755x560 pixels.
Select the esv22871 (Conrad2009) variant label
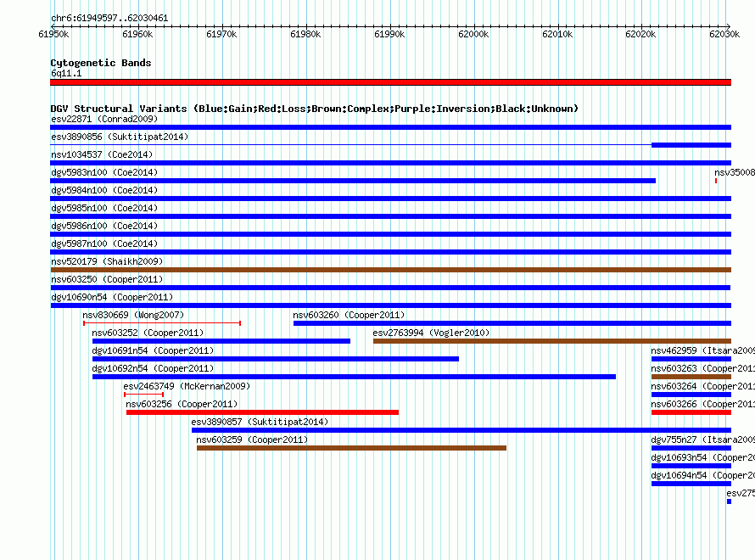point(104,119)
